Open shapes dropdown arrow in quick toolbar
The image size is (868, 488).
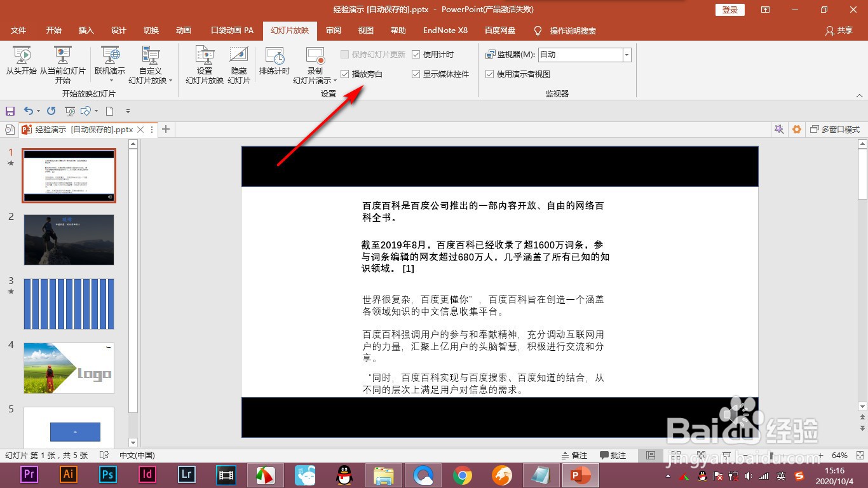click(x=96, y=111)
